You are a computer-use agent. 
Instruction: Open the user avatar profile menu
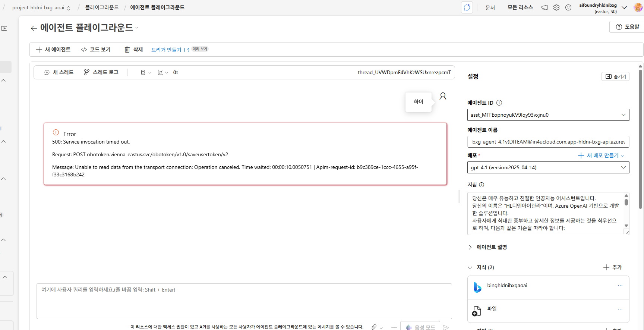click(x=638, y=7)
